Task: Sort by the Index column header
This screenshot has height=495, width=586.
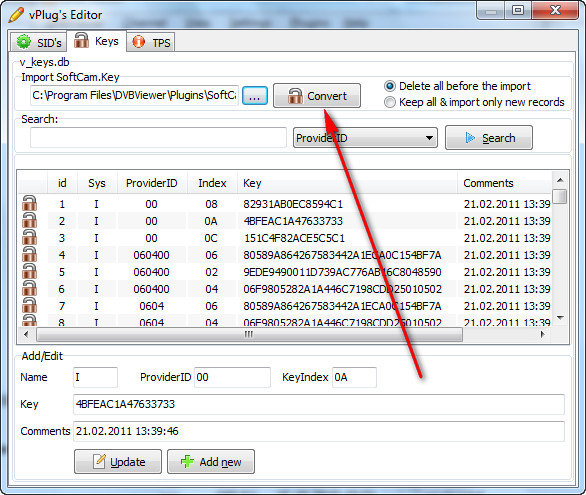Action: point(212,183)
